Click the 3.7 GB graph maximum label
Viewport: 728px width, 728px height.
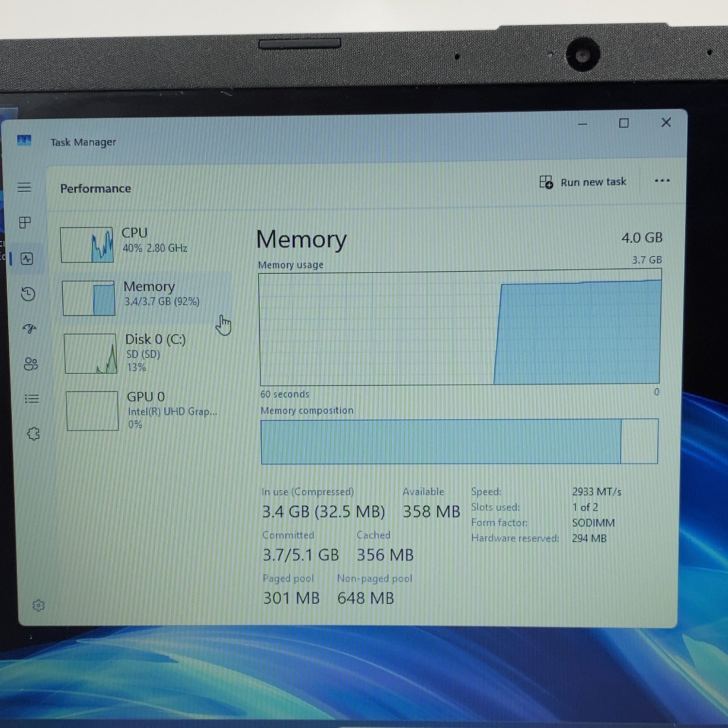click(x=647, y=260)
